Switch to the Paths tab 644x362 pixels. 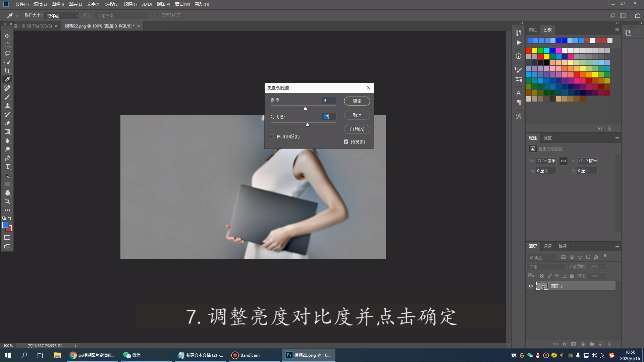tap(562, 246)
